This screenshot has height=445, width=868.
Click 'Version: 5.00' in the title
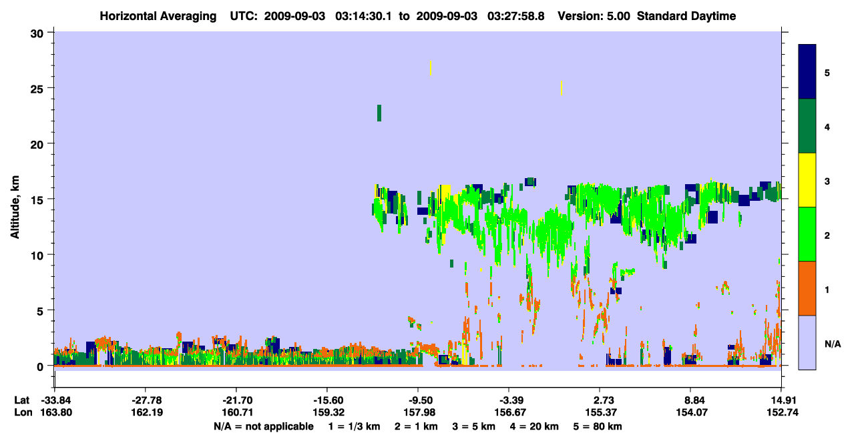point(594,16)
